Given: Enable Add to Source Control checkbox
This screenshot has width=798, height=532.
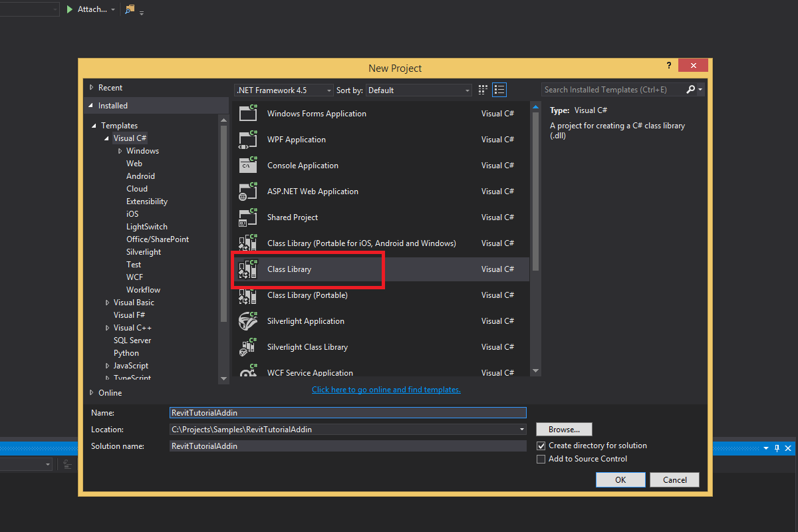Looking at the screenshot, I should tap(541, 459).
